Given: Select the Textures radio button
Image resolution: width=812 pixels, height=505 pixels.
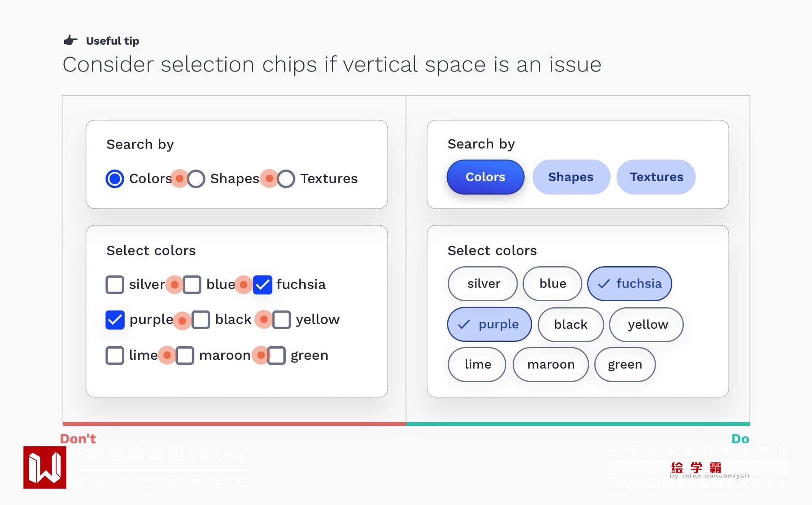Looking at the screenshot, I should coord(286,179).
